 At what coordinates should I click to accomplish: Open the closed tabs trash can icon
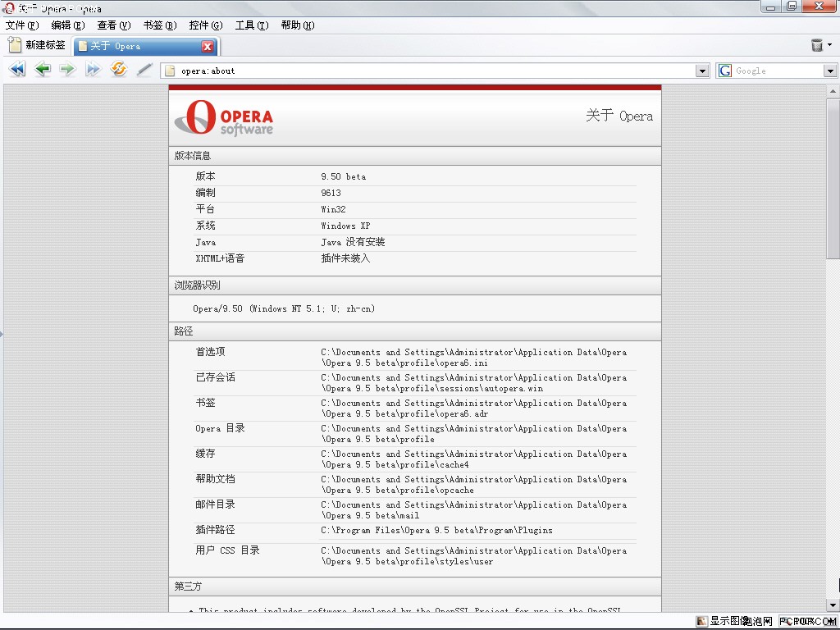(816, 45)
